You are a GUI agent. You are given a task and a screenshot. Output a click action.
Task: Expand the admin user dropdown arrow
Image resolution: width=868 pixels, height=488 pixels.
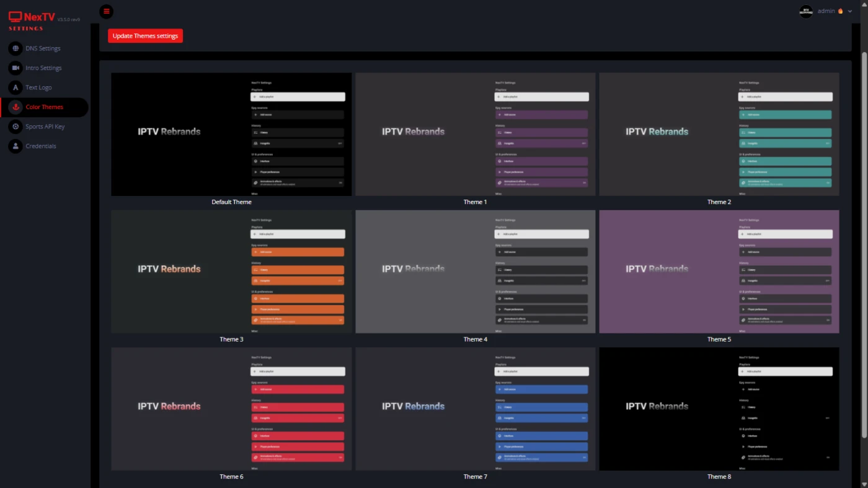849,11
